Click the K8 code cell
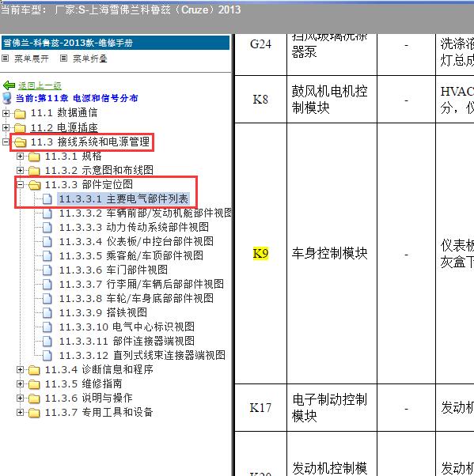The height and width of the screenshot is (476, 474). 260,100
